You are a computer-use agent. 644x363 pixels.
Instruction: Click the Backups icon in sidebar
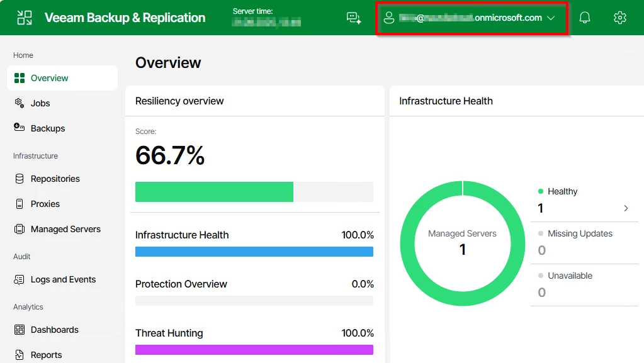(20, 127)
